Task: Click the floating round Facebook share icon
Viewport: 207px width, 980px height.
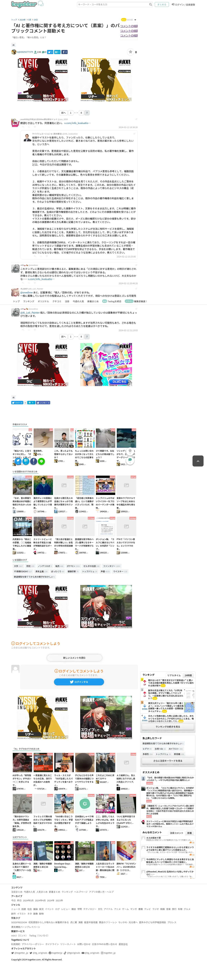Action: (x=33, y=461)
